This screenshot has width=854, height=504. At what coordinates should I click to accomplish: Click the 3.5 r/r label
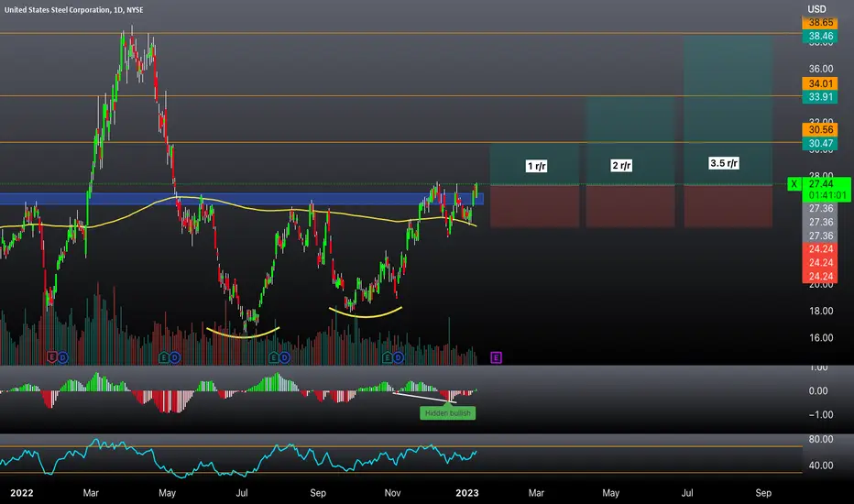pyautogui.click(x=724, y=163)
